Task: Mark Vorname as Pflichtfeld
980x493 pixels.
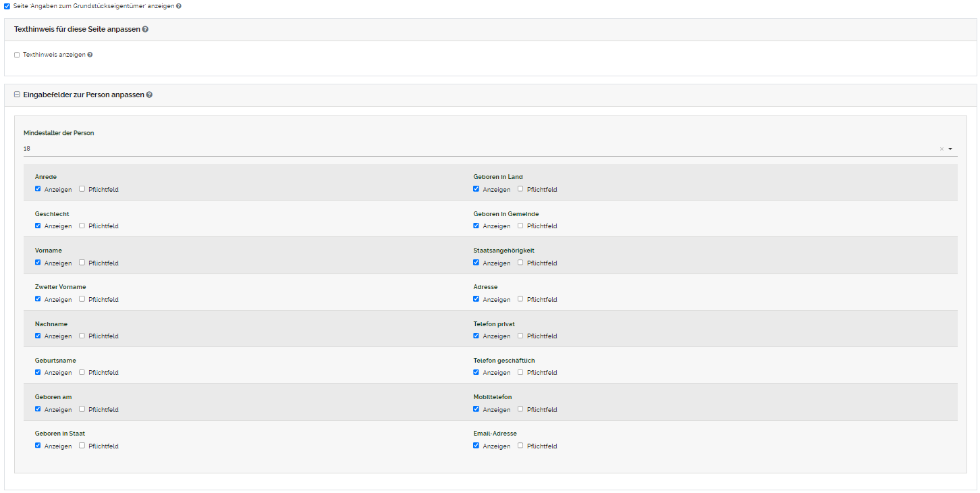Action: [82, 262]
